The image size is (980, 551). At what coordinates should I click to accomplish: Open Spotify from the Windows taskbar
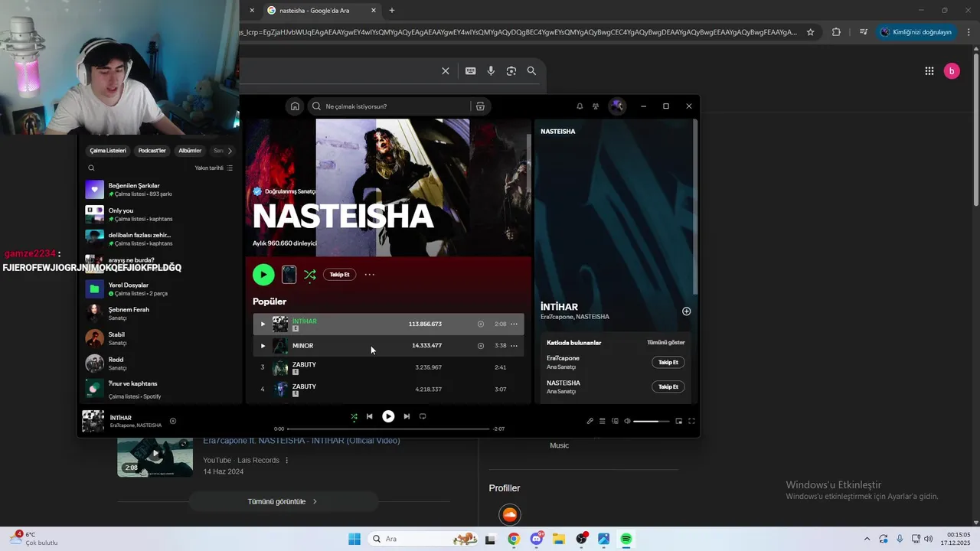pos(626,539)
